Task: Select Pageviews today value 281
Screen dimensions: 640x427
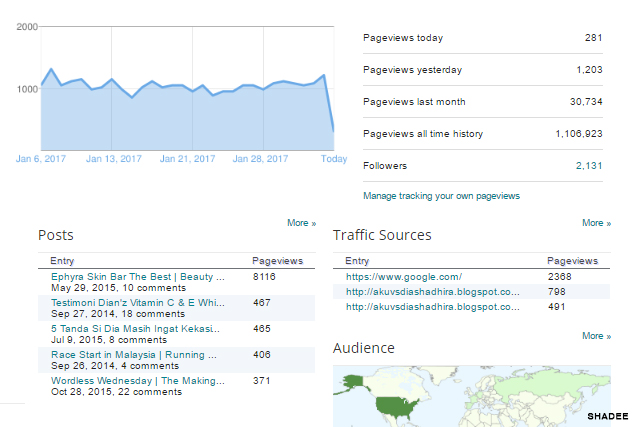Action: [593, 38]
